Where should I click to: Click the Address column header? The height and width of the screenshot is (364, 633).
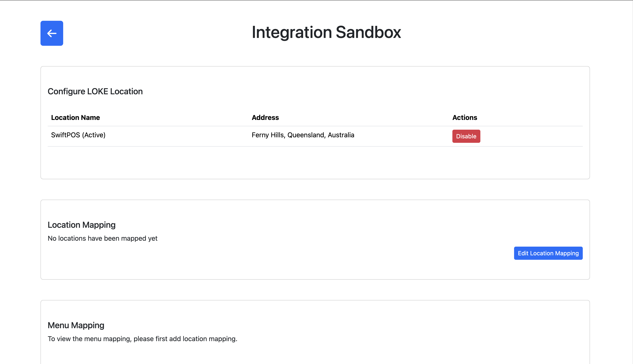click(x=265, y=118)
